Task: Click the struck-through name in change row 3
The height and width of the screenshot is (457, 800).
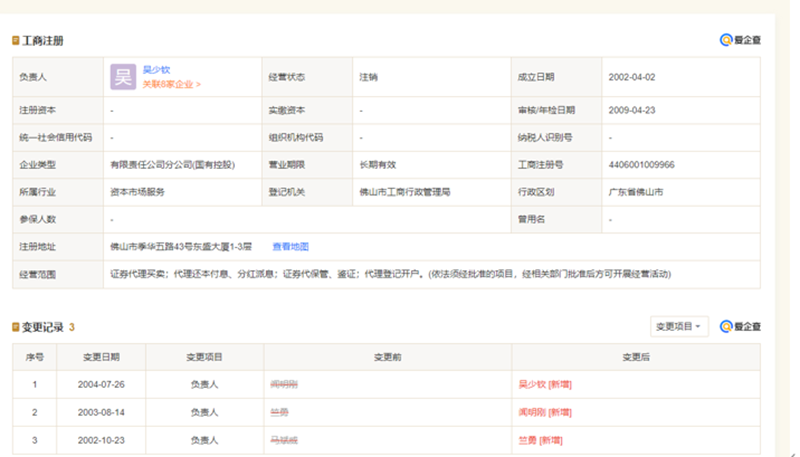Action: click(x=284, y=440)
